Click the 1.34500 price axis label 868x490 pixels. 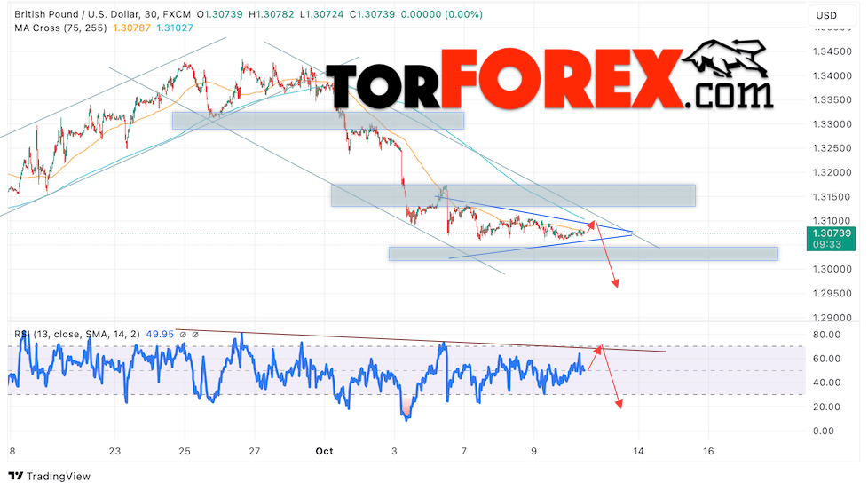832,51
